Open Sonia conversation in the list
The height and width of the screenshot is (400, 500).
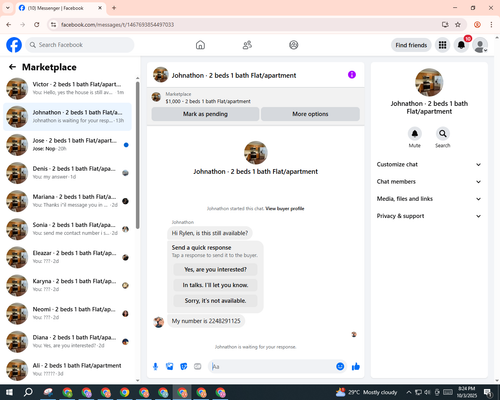point(67,229)
